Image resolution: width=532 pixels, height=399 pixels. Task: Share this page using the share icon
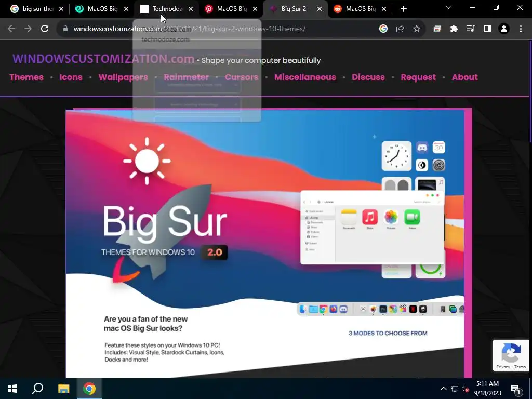(400, 29)
